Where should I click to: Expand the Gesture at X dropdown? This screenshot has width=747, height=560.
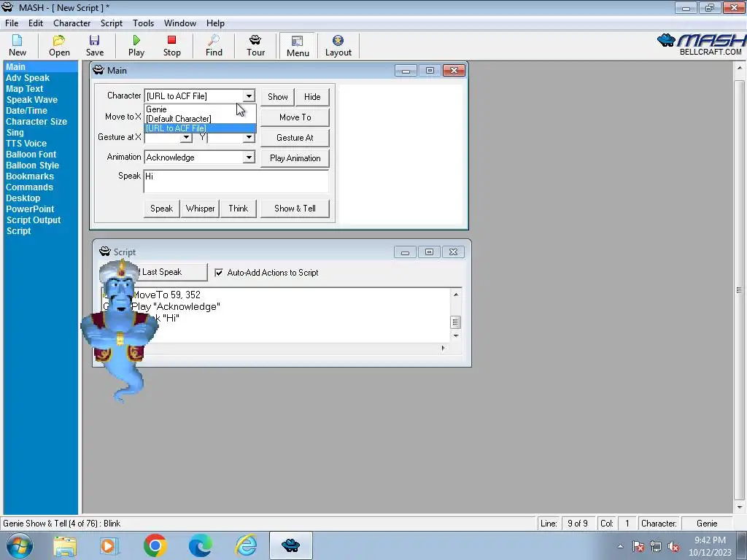click(x=186, y=138)
